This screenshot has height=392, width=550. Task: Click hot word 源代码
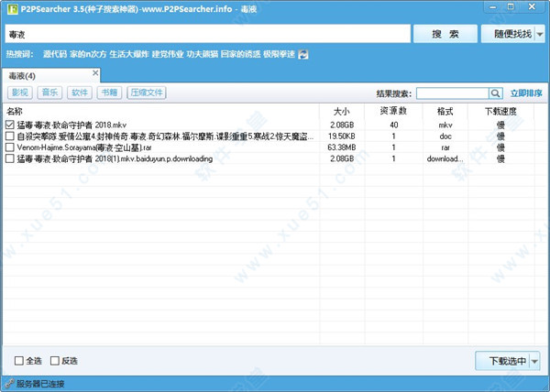[55, 54]
